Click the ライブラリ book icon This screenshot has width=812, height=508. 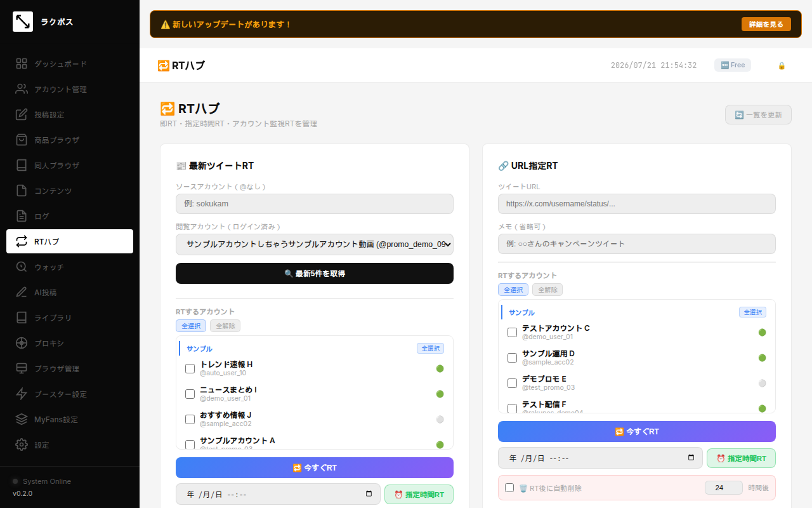(x=22, y=317)
